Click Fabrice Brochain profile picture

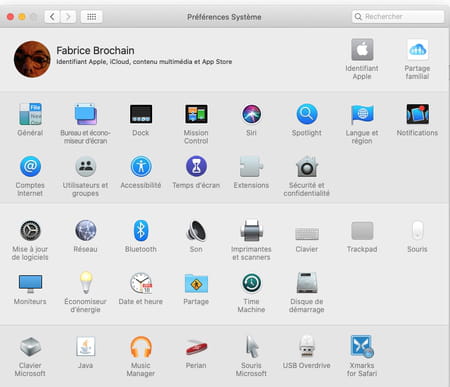pyautogui.click(x=32, y=59)
